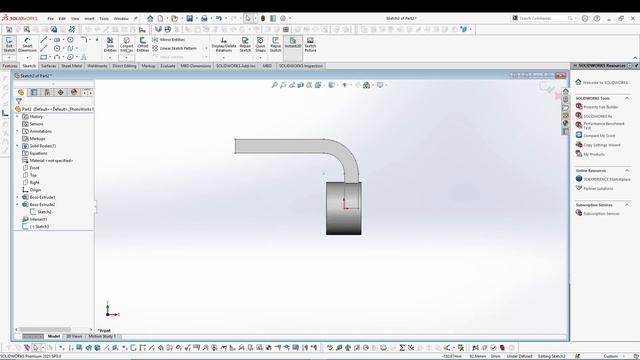Click the Convert Entities tool
The width and height of the screenshot is (640, 360).
(127, 44)
